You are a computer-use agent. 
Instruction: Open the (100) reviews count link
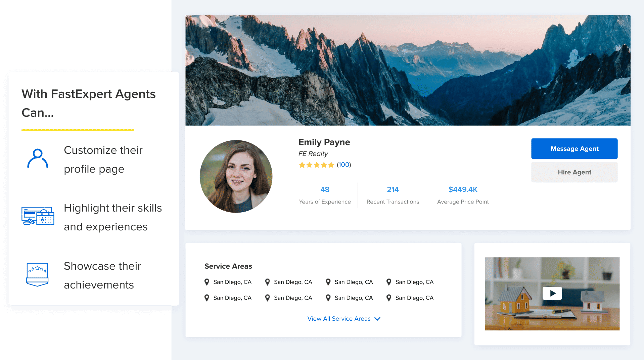(x=344, y=165)
